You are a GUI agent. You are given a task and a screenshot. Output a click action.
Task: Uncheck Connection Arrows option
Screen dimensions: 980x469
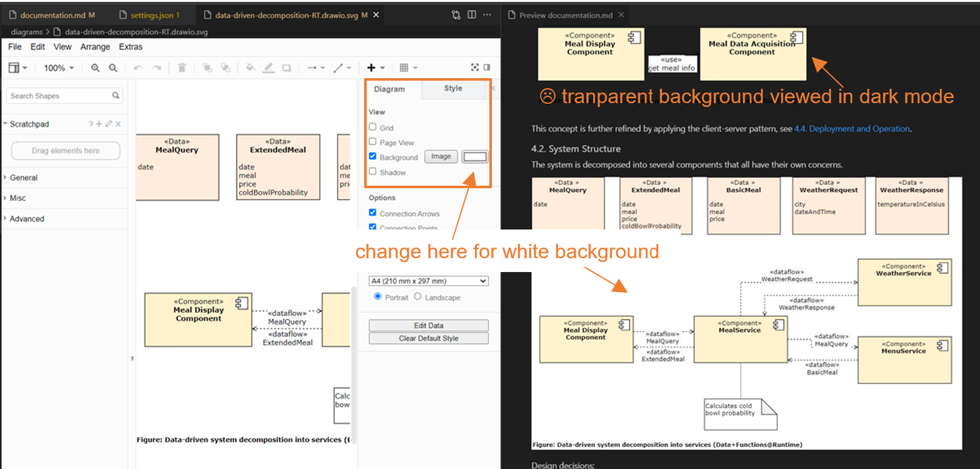tap(373, 213)
